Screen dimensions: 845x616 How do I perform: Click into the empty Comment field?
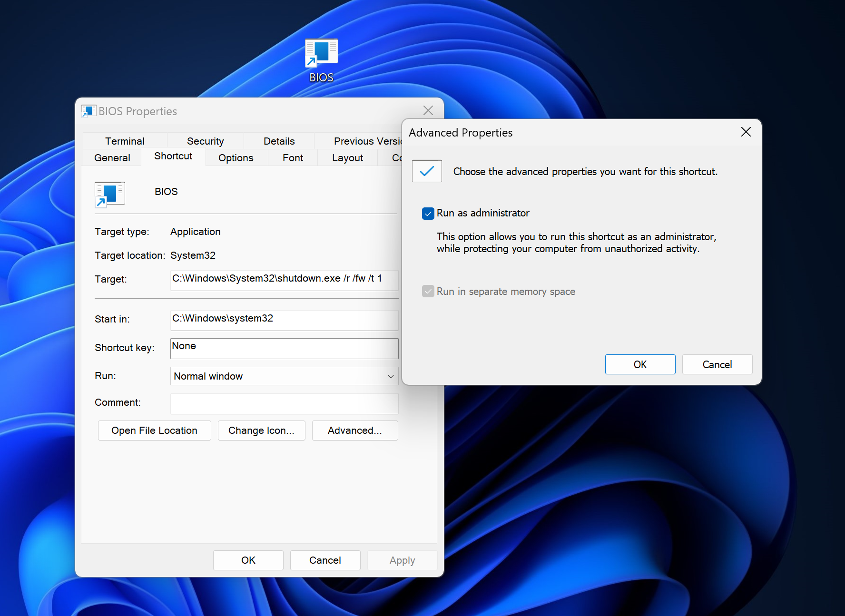(x=285, y=403)
